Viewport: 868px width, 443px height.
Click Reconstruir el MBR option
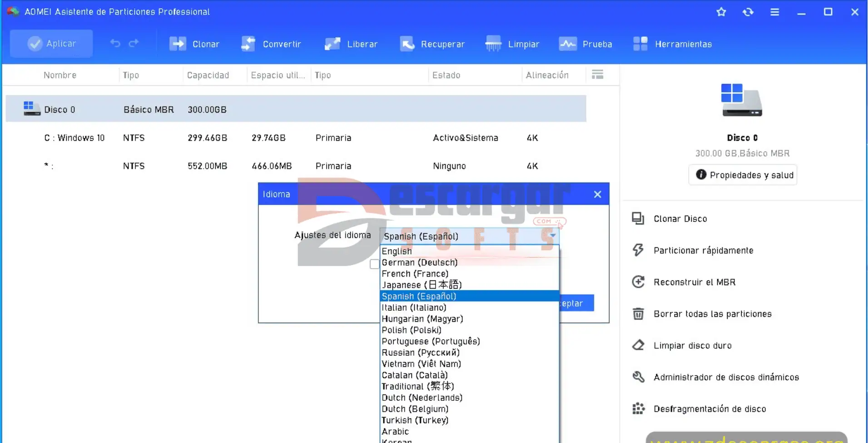[x=684, y=282]
